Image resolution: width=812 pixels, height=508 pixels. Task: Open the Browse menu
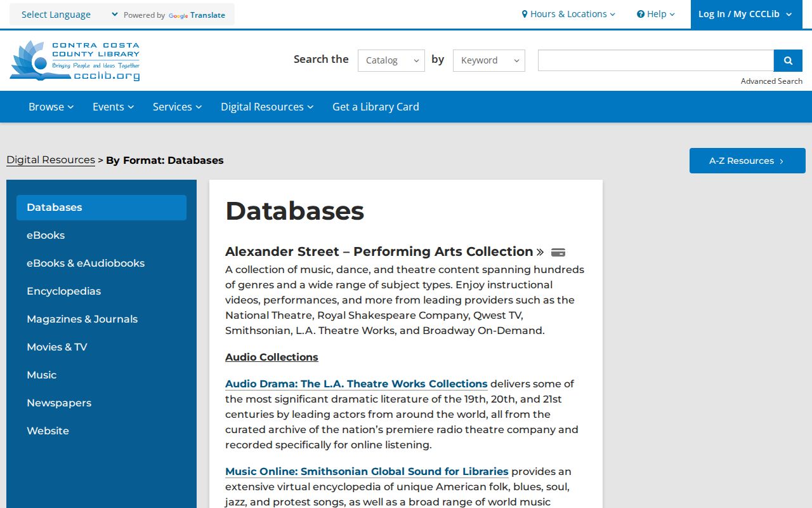coord(51,107)
